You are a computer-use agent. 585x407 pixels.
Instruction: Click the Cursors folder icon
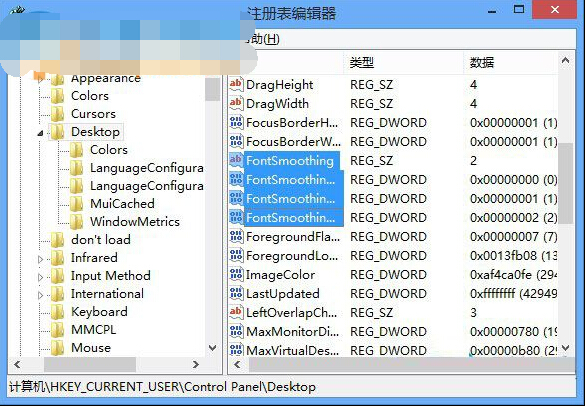coord(58,114)
